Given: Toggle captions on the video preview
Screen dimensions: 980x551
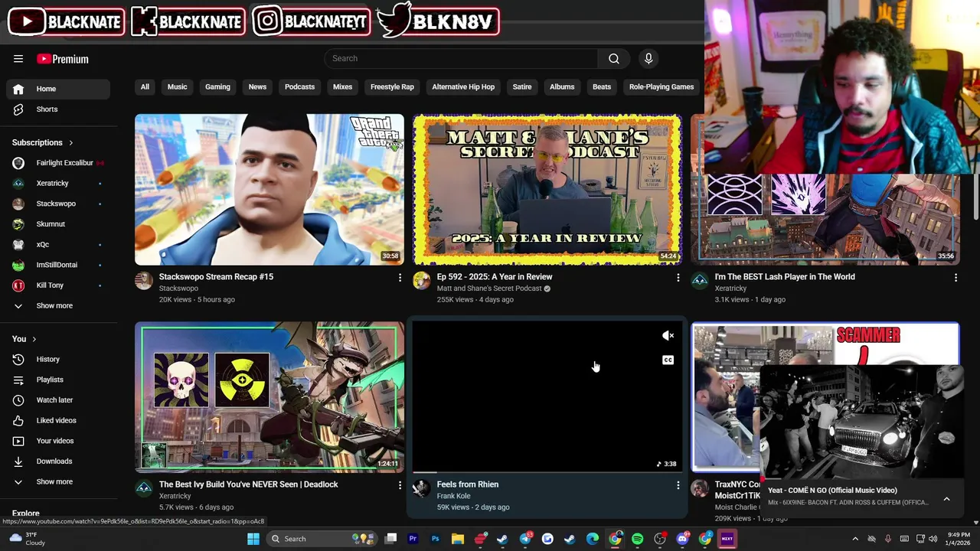Looking at the screenshot, I should (668, 360).
